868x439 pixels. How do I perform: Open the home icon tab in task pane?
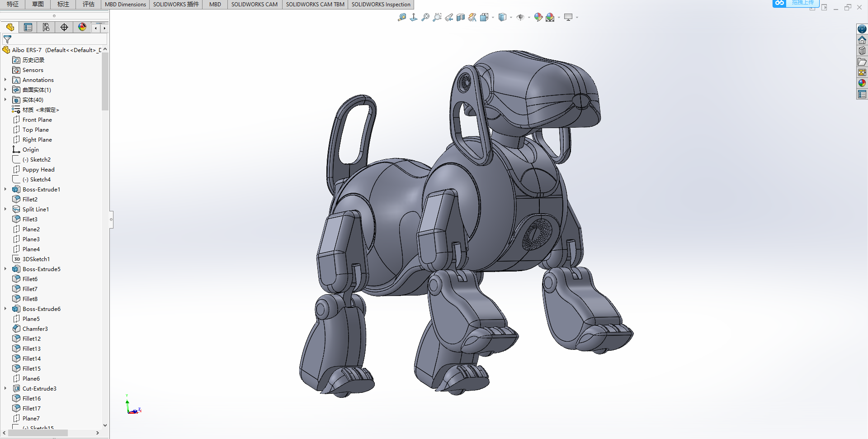(x=862, y=40)
